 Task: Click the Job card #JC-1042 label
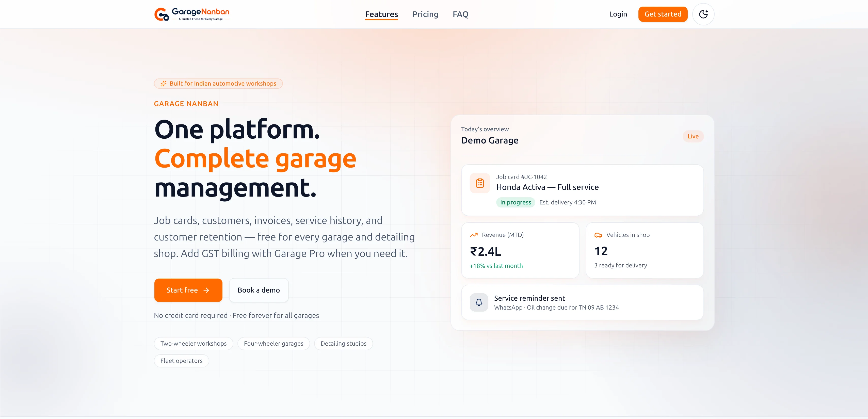pos(521,177)
